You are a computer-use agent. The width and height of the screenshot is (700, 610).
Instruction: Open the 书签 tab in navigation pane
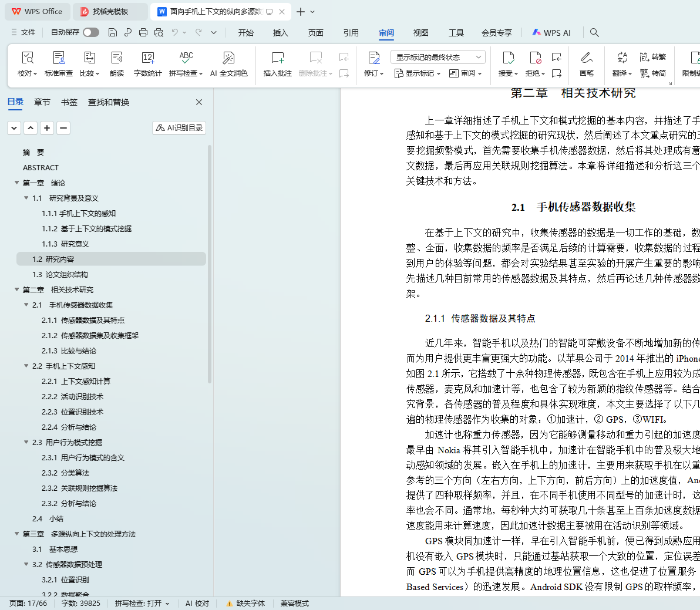pos(69,102)
